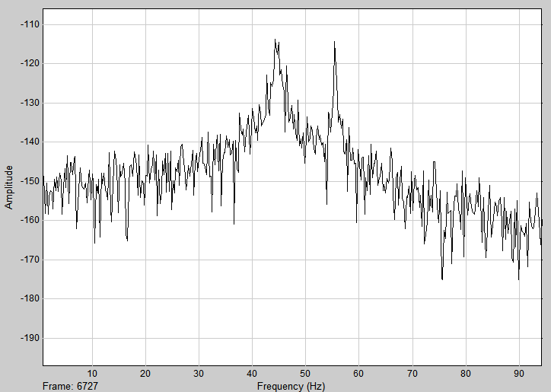Click the -170 amplitude tick label

click(30, 260)
